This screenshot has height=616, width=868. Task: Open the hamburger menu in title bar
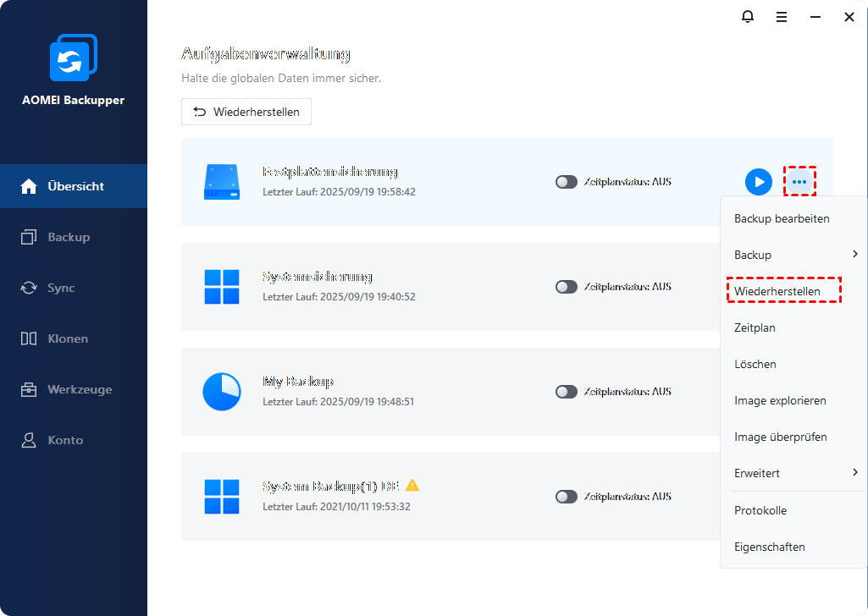coord(782,17)
